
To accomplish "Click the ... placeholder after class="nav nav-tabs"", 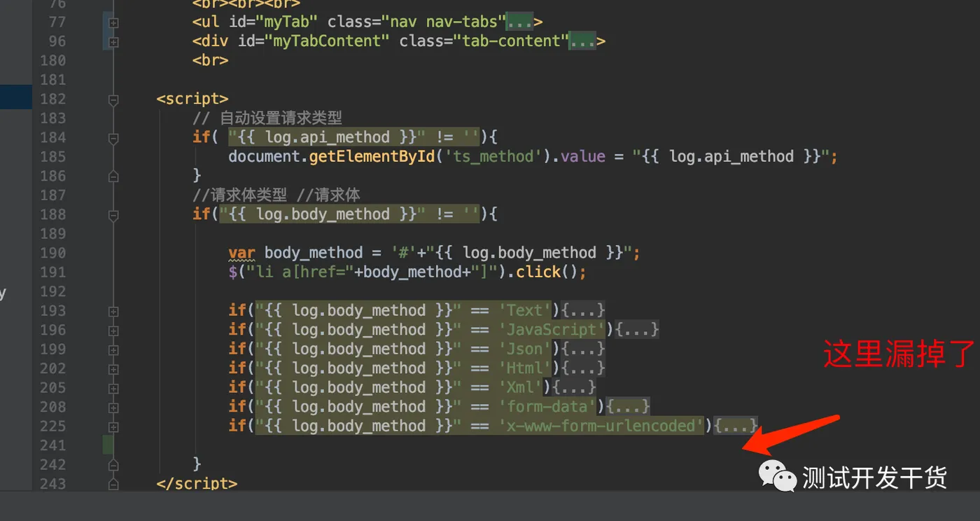I will click(x=520, y=22).
